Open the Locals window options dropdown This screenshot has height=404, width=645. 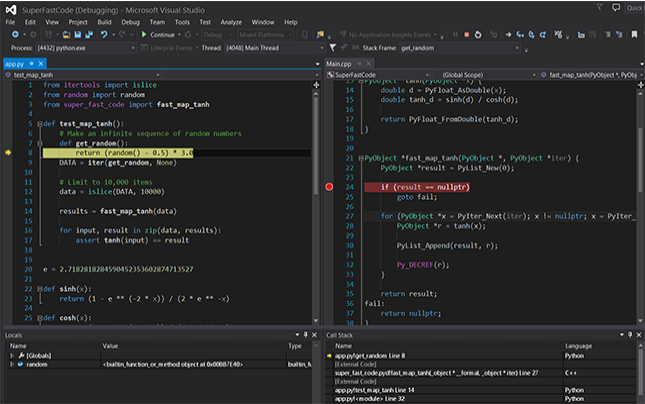pos(297,335)
